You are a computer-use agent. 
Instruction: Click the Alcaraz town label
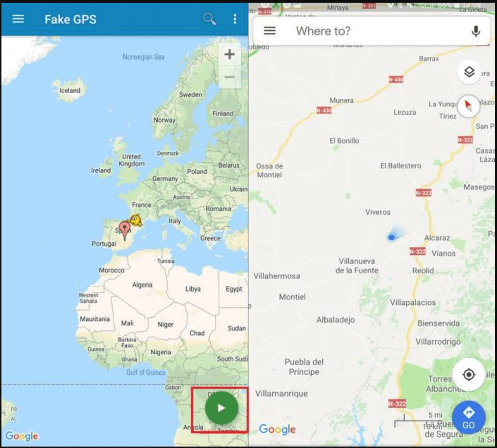click(437, 238)
